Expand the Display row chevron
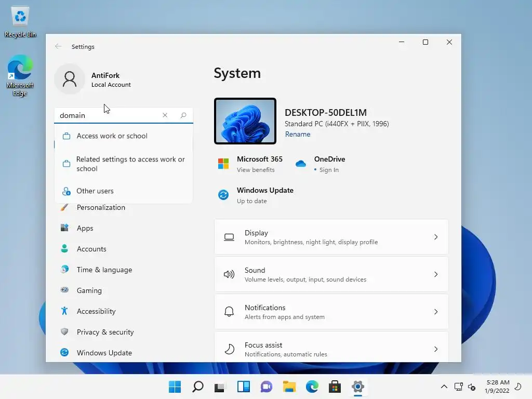Screen dimensions: 532x399 (436, 237)
